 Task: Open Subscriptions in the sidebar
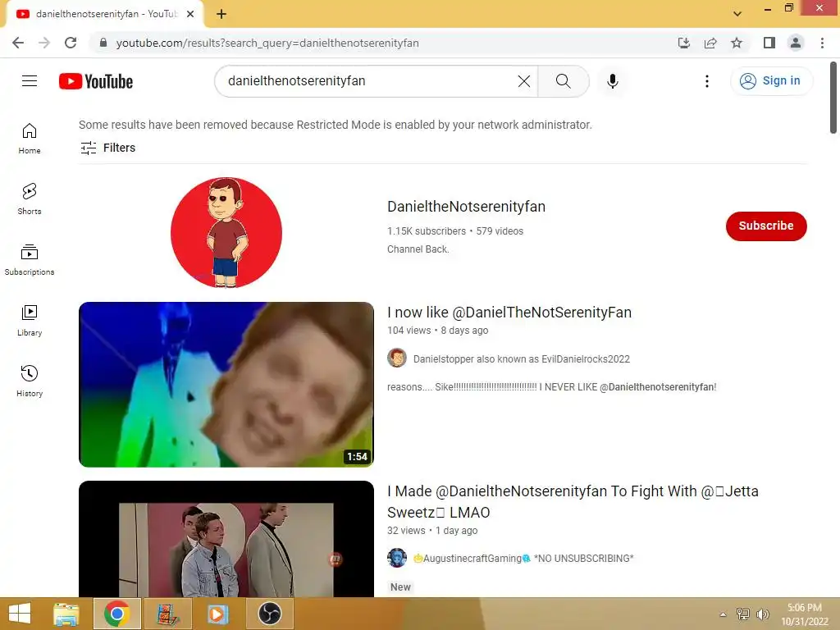30,260
